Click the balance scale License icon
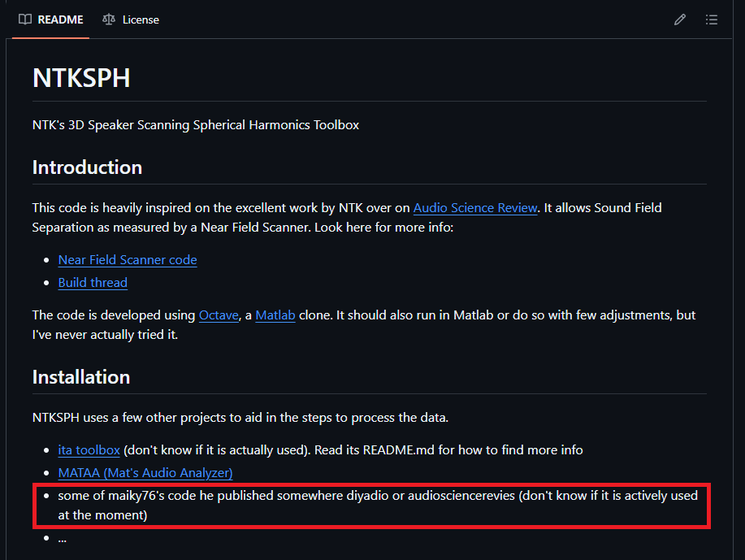This screenshot has height=560, width=745. [109, 20]
